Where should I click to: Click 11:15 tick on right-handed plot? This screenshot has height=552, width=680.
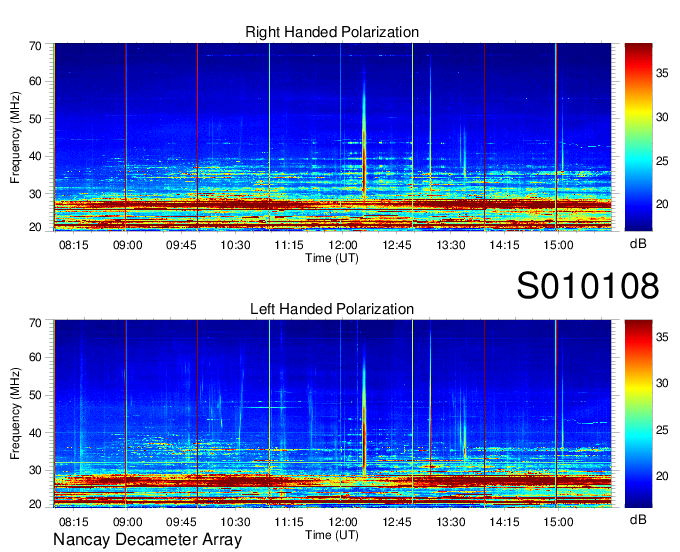coord(289,245)
